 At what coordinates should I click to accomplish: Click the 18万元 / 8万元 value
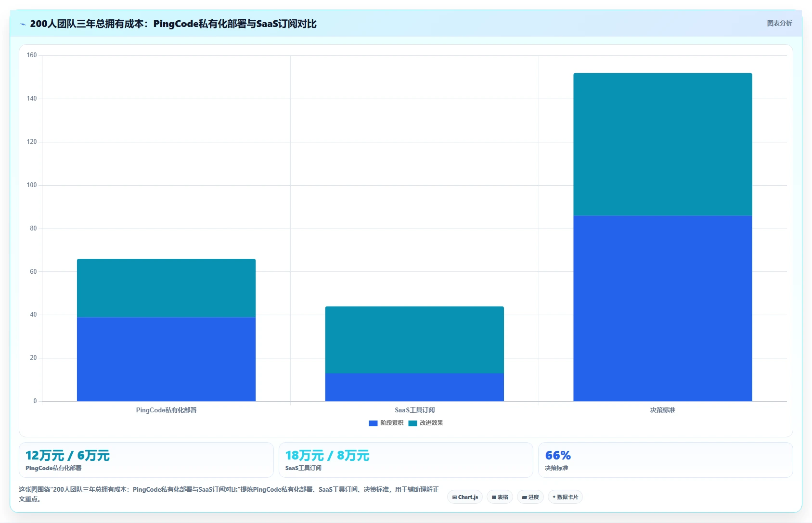(x=327, y=456)
